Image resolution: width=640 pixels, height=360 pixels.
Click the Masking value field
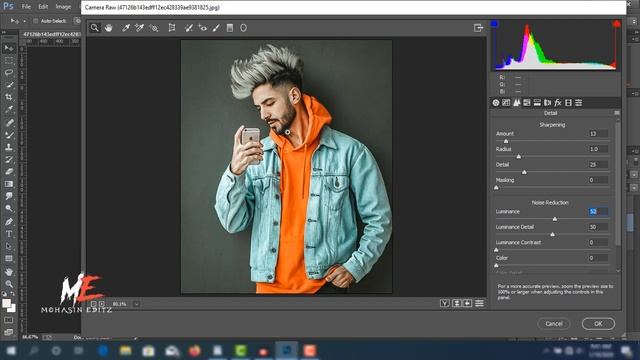[598, 180]
